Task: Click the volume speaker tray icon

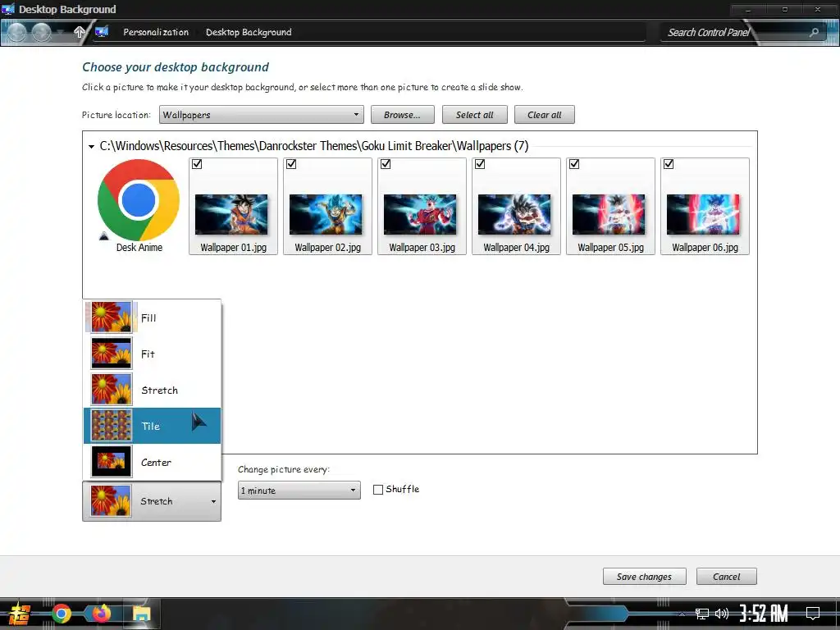Action: tap(721, 614)
